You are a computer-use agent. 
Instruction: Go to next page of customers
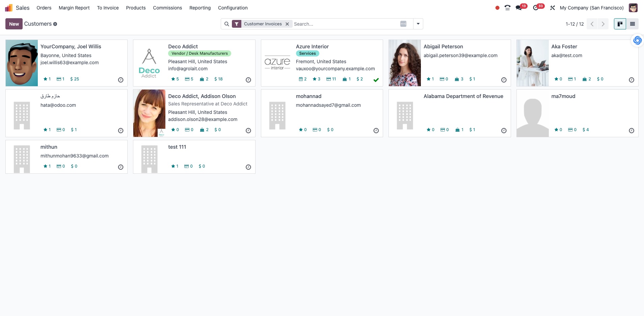point(603,24)
